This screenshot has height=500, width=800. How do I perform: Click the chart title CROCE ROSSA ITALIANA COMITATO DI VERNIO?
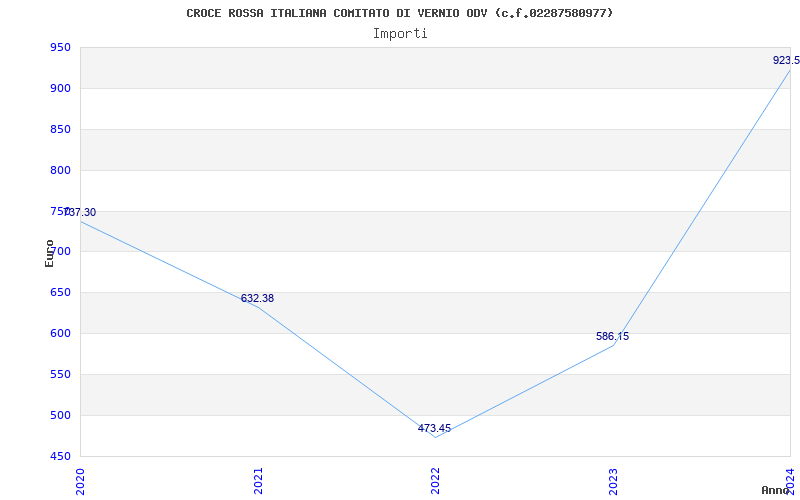coord(399,13)
